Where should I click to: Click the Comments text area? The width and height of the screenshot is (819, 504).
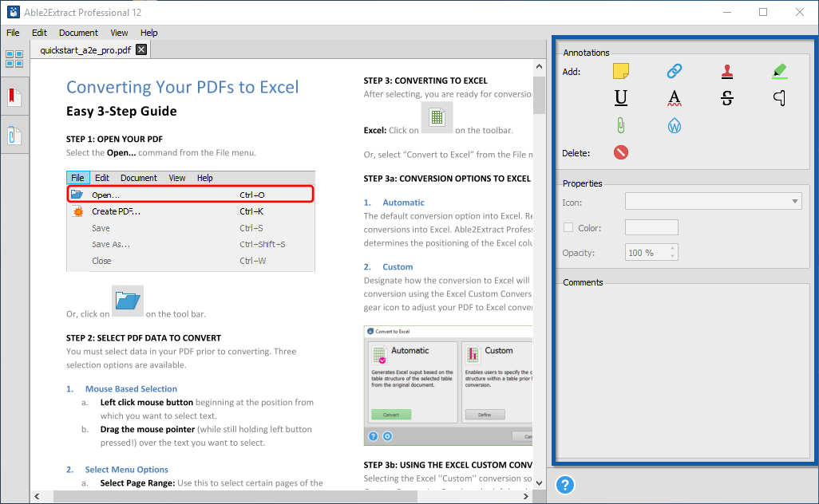pos(683,371)
